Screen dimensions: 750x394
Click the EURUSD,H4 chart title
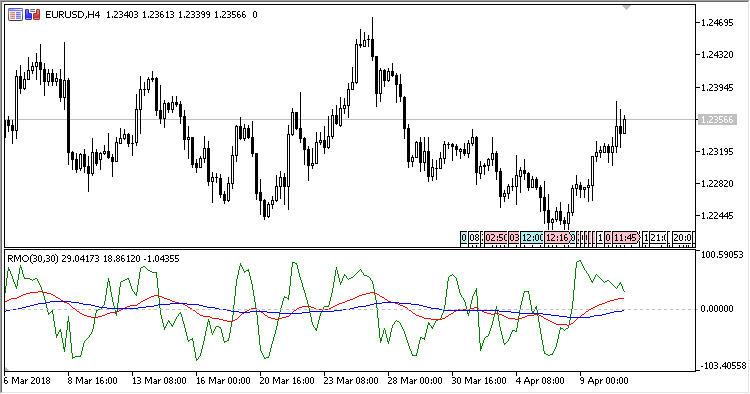[72, 15]
